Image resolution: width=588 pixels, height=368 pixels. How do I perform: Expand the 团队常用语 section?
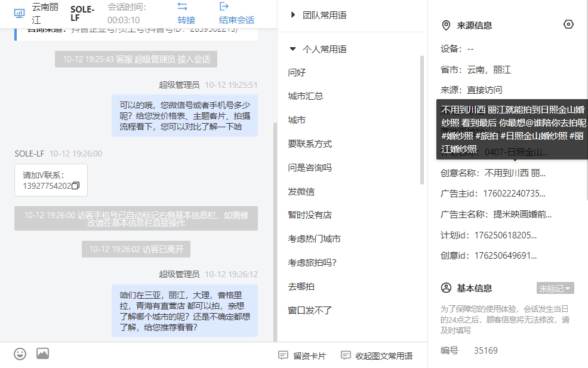click(x=293, y=15)
